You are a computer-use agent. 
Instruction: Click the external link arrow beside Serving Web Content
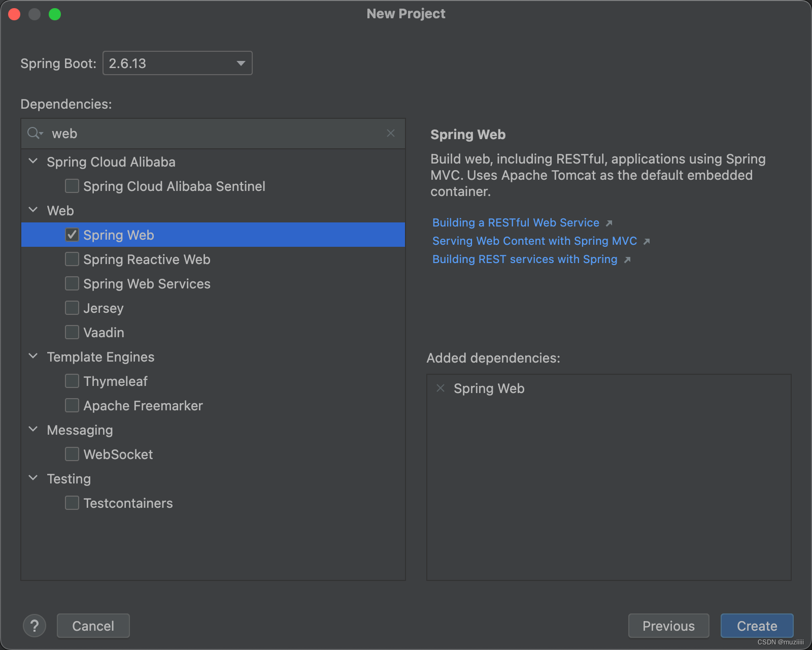(x=647, y=241)
